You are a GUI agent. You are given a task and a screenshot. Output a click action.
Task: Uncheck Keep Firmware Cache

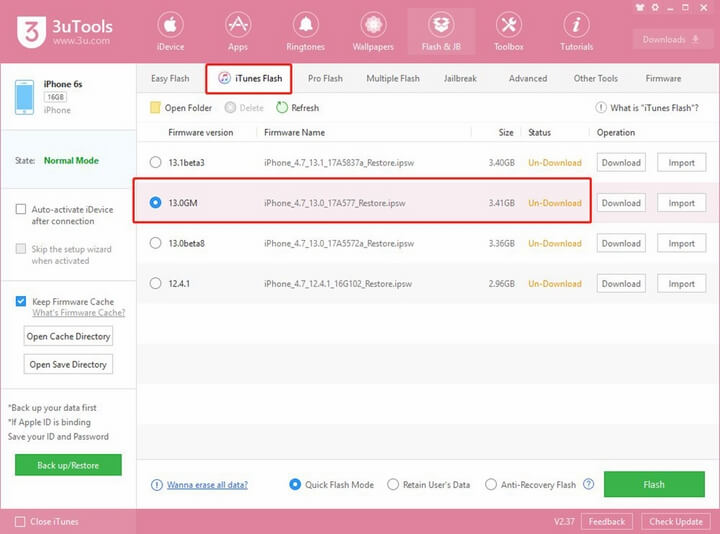pyautogui.click(x=21, y=301)
